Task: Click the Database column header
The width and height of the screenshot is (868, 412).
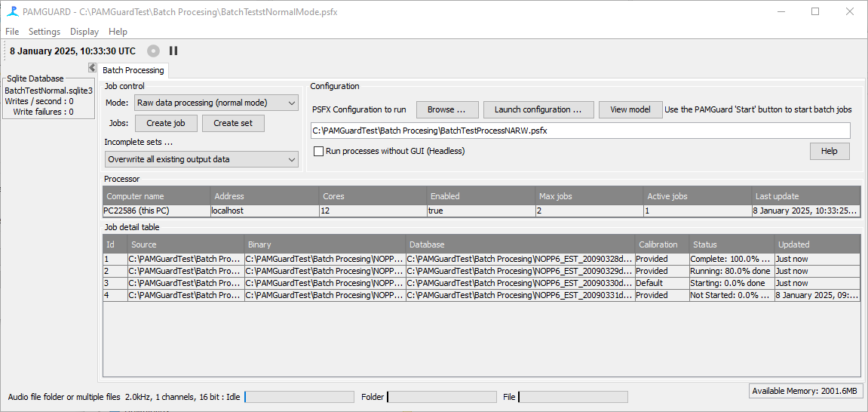Action: pyautogui.click(x=520, y=244)
